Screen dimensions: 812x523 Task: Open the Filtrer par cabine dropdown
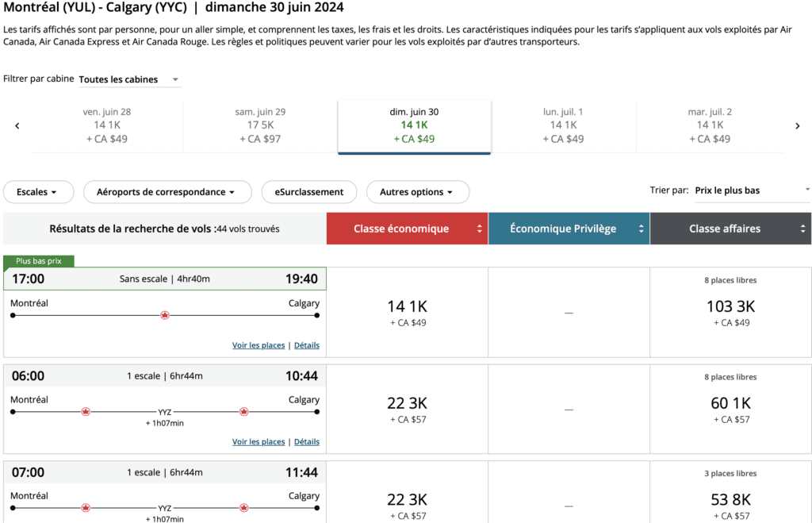129,79
